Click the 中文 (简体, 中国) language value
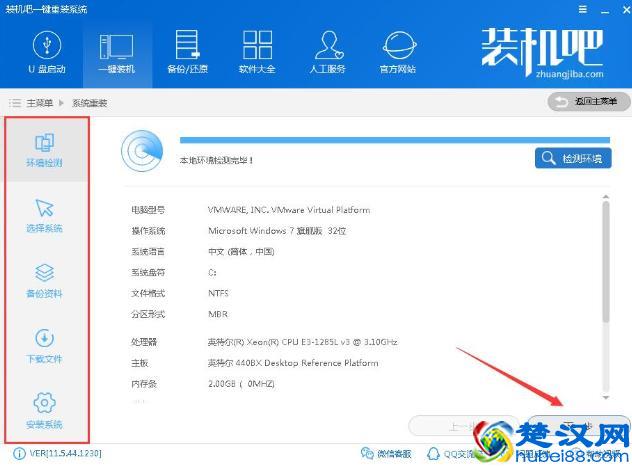This screenshot has height=466, width=632. (241, 252)
